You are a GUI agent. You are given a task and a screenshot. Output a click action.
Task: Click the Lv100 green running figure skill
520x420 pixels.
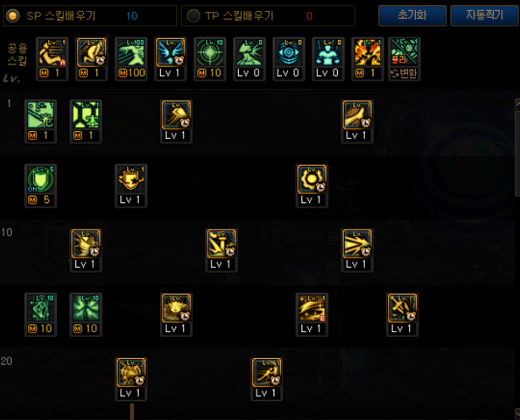131,59
